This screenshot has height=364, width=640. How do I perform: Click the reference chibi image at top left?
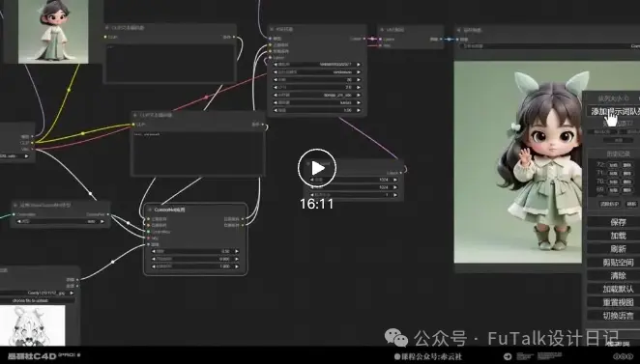pyautogui.click(x=53, y=31)
